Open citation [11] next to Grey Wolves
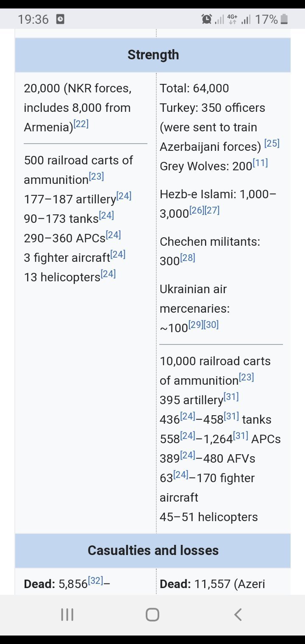 tap(260, 163)
